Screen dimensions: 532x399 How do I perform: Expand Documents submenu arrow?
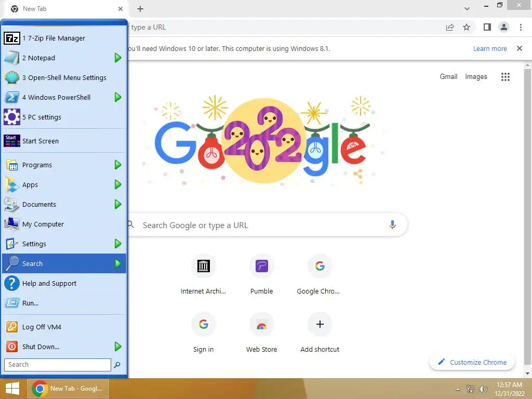tap(118, 204)
